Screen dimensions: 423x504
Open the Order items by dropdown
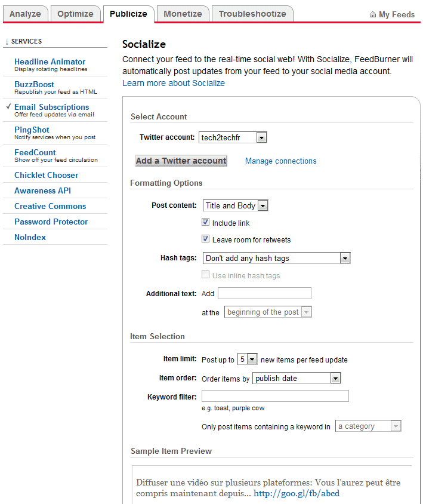point(297,379)
